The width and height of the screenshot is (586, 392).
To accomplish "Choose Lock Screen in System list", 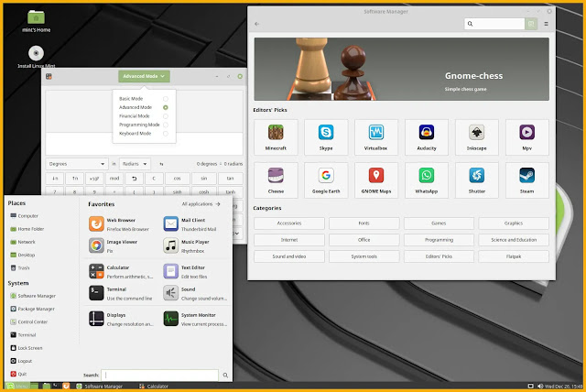I will [x=27, y=348].
